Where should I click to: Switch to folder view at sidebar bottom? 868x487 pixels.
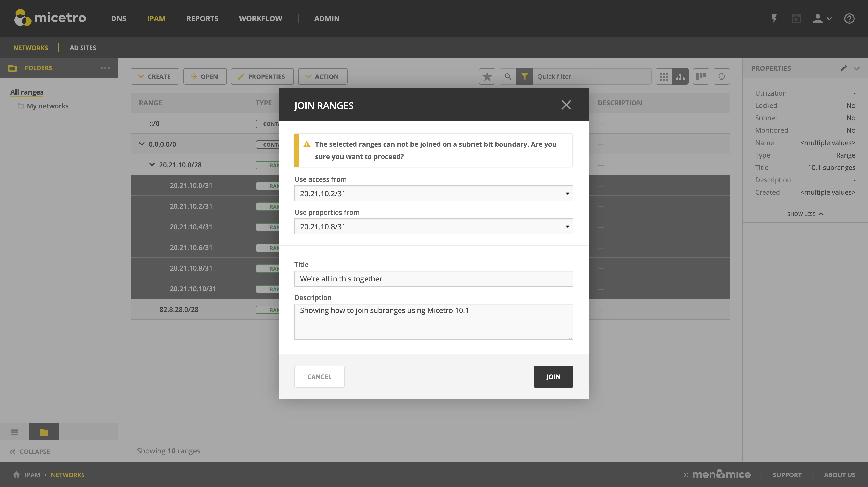(x=44, y=432)
